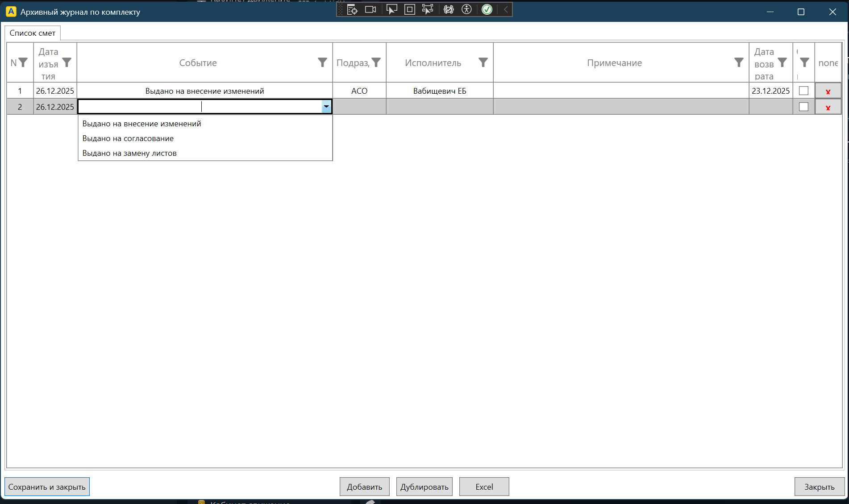Choose 'Выдано на замену листов' option
Screen dimensions: 849x504
(x=129, y=153)
